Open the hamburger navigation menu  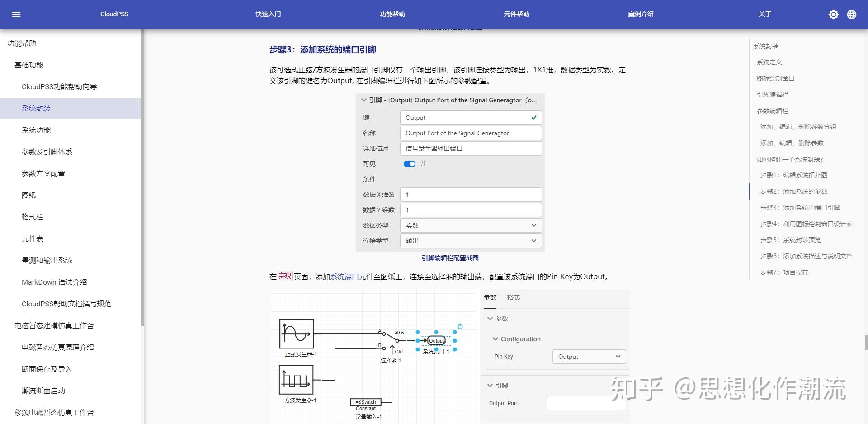pyautogui.click(x=17, y=14)
